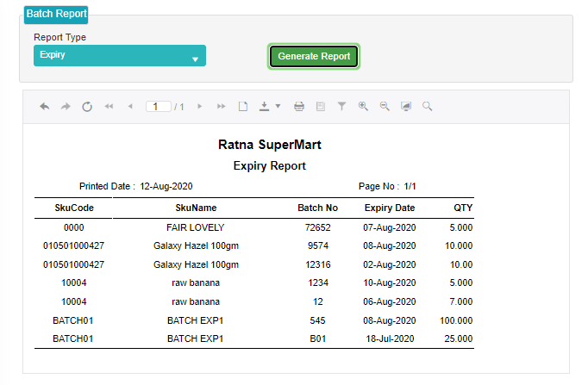Click the Batch No column header

pyautogui.click(x=317, y=208)
